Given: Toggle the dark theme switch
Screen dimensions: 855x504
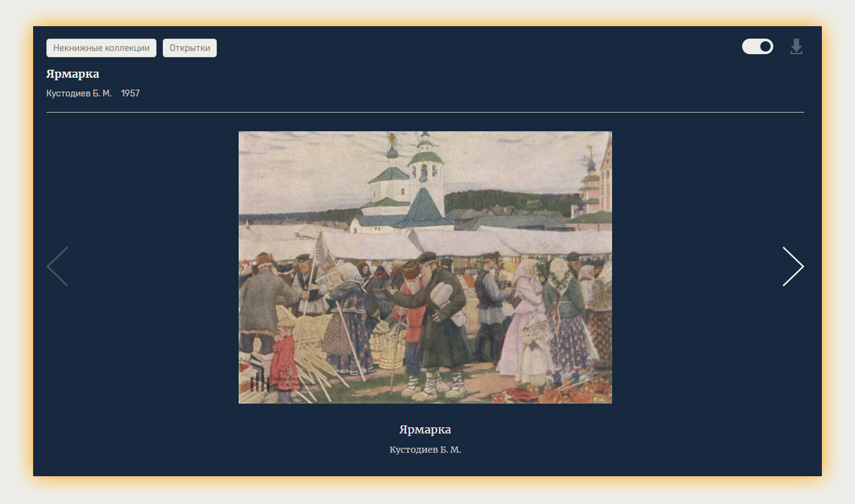Looking at the screenshot, I should coord(757,47).
